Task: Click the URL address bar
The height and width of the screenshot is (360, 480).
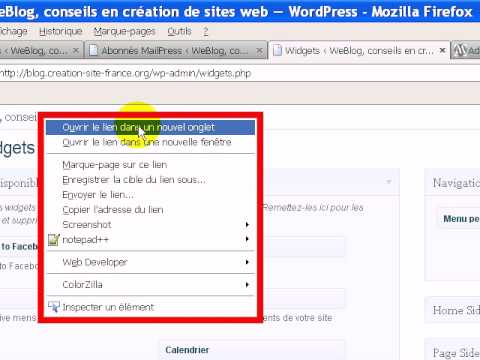Action: point(240,73)
